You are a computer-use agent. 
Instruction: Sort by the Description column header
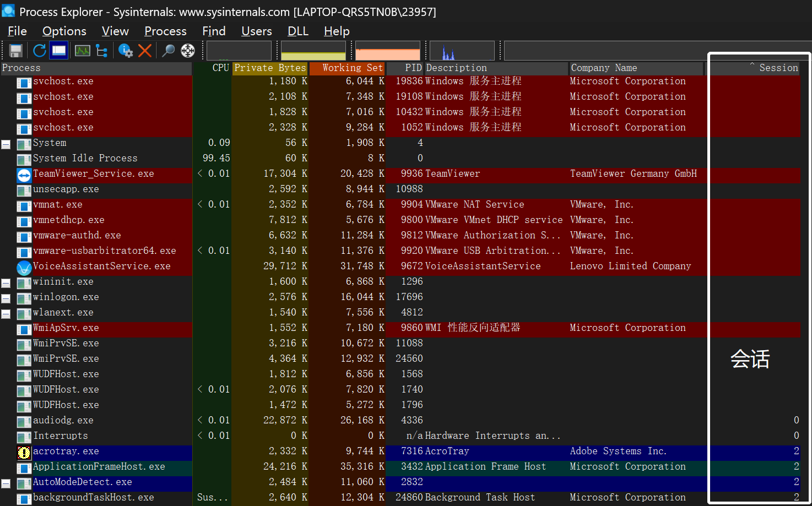coord(496,68)
